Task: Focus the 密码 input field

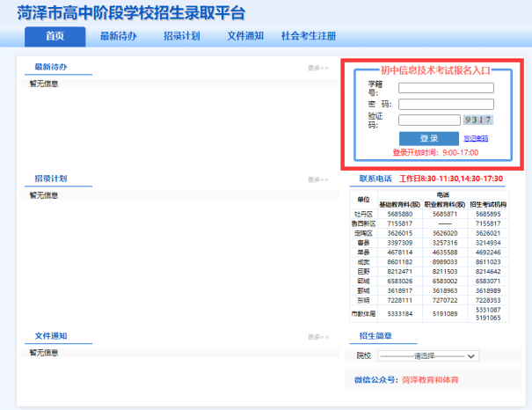Action: click(x=446, y=104)
